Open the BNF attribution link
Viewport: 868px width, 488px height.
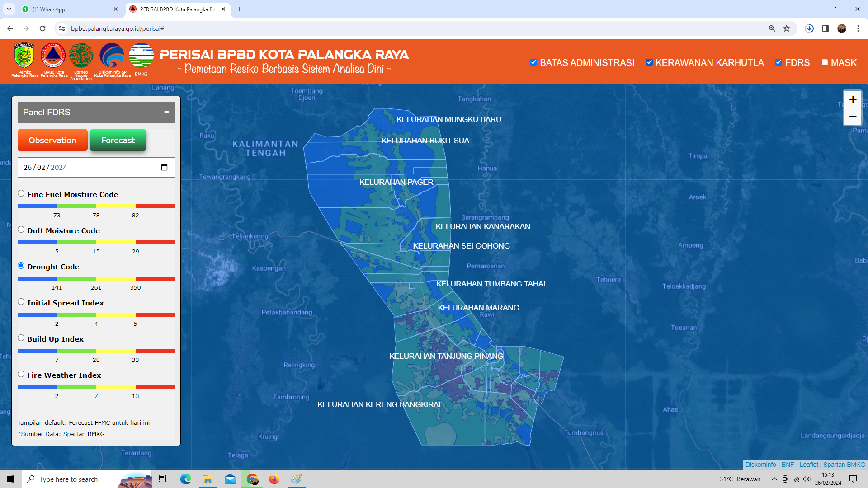(788, 465)
